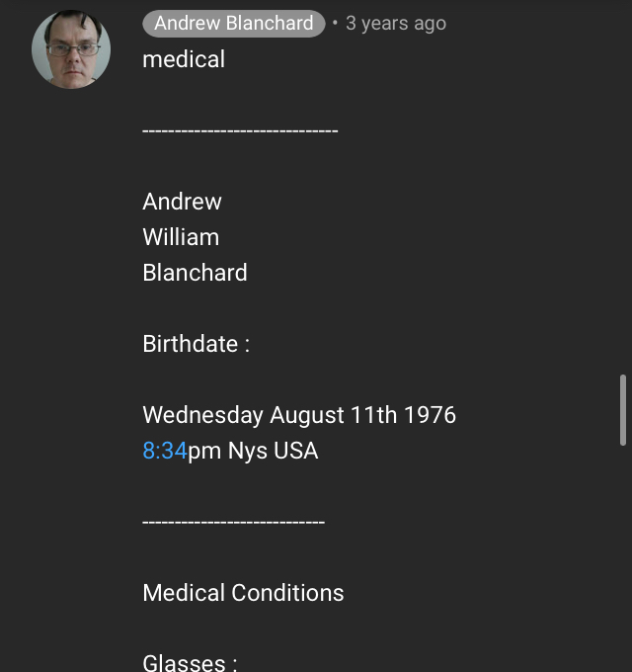The height and width of the screenshot is (672, 632).
Task: Click the "Andrew" line in comment body
Action: tap(182, 202)
